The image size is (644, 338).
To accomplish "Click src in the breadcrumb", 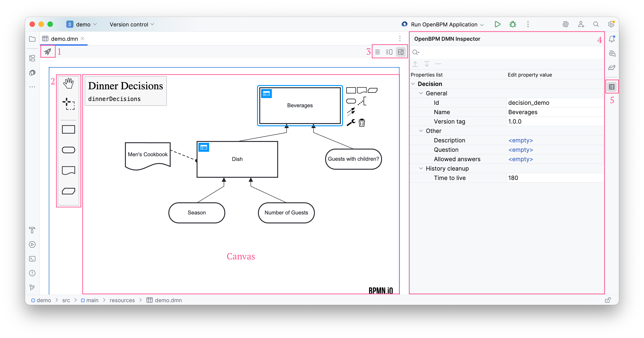I will click(x=66, y=300).
